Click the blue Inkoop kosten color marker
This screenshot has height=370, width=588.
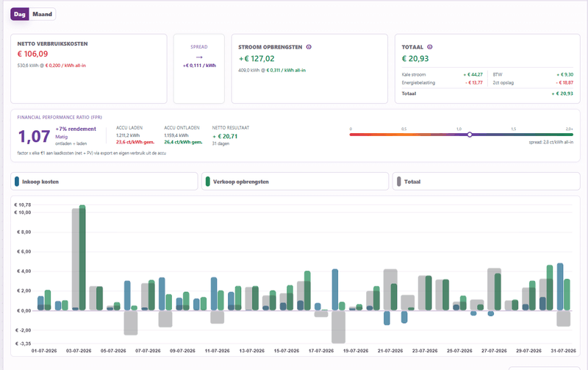tap(17, 182)
